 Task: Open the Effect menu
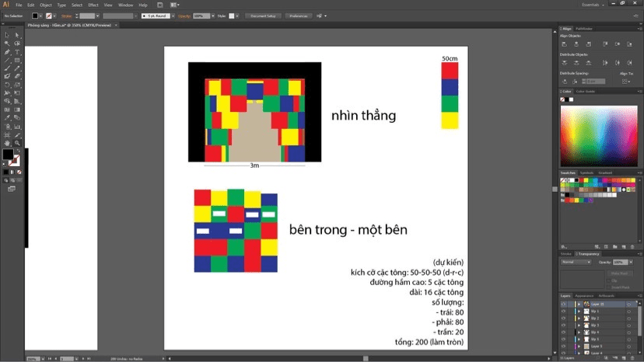93,5
